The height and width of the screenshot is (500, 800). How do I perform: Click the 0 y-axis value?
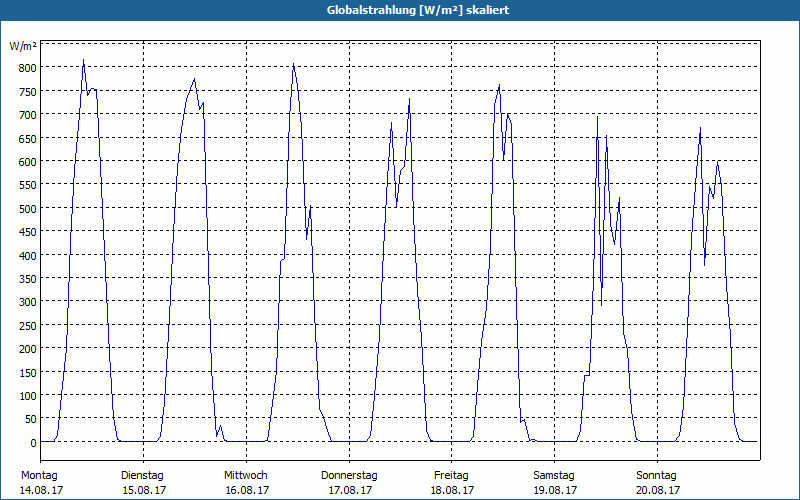click(34, 443)
